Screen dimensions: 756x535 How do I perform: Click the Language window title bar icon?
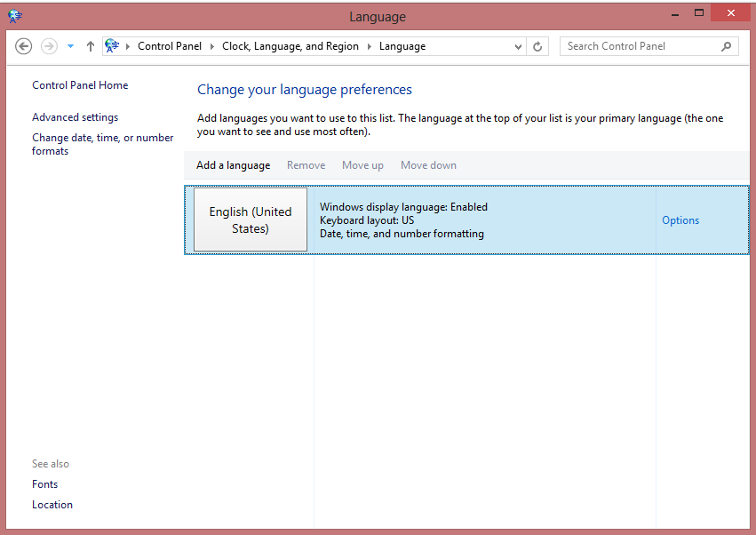click(x=15, y=15)
